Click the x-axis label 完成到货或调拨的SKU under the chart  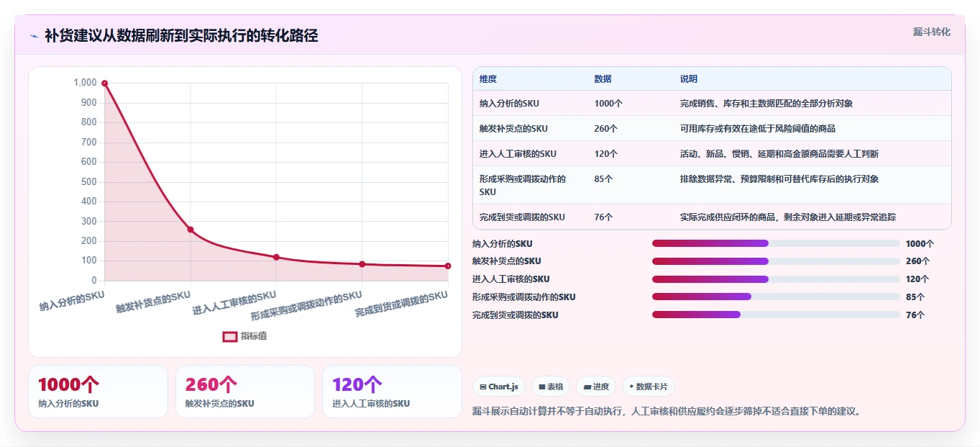tap(401, 305)
